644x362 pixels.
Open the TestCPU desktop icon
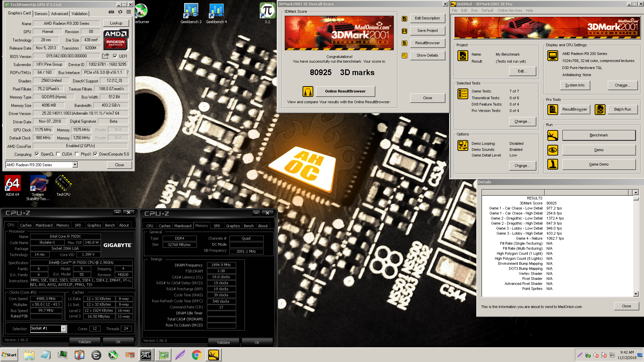click(63, 186)
